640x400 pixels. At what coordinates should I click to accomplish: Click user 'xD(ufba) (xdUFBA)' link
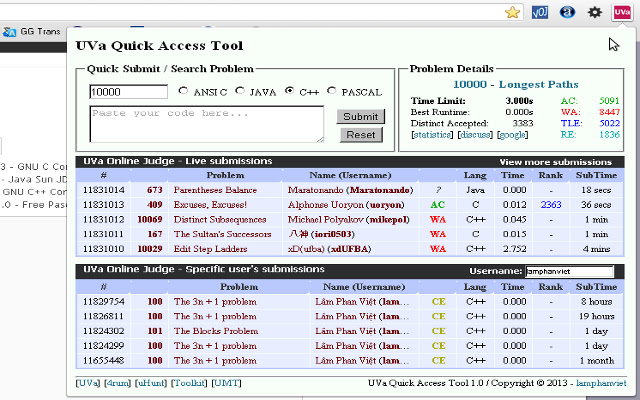(329, 249)
